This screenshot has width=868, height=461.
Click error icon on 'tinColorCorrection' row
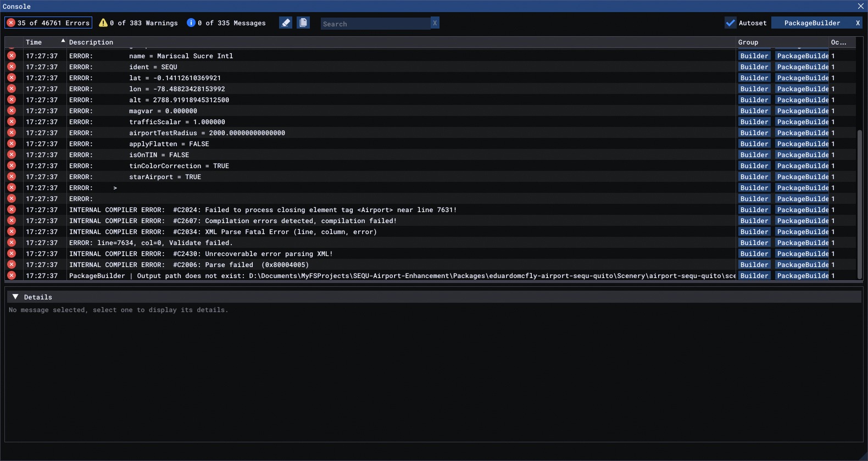tap(12, 165)
